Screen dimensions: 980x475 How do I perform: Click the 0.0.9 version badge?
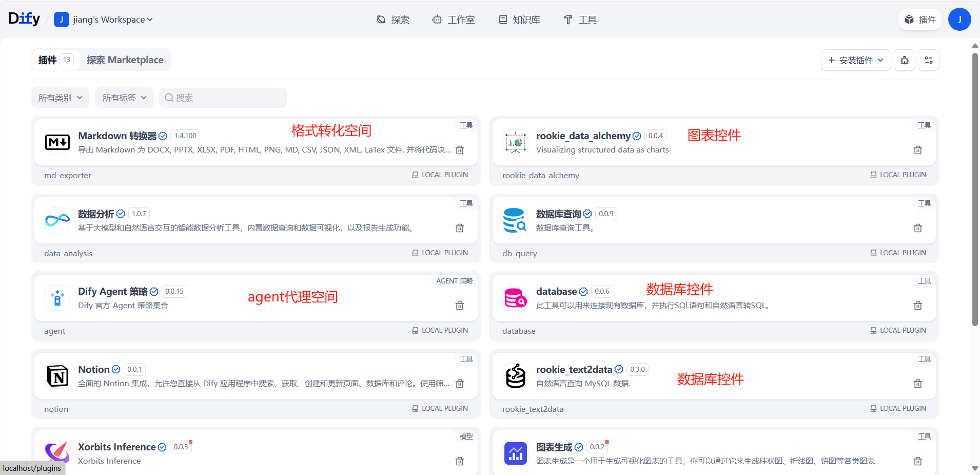(606, 214)
